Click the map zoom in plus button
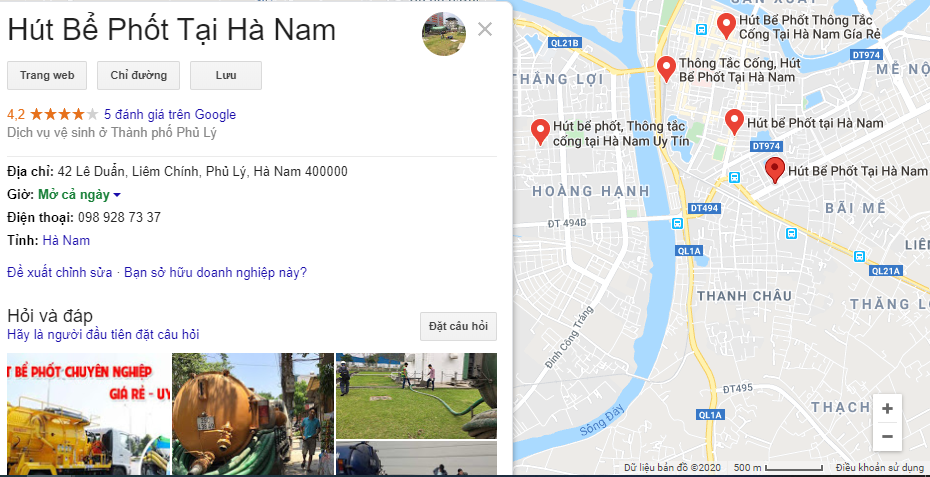This screenshot has height=477, width=930. (887, 409)
